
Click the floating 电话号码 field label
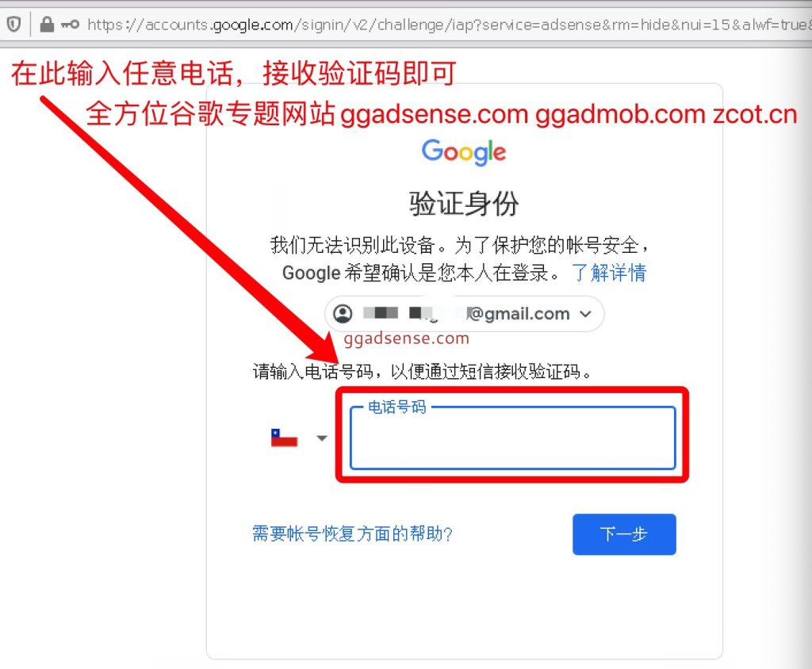tap(396, 407)
